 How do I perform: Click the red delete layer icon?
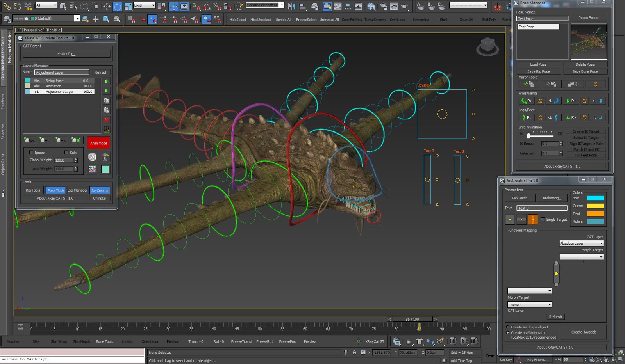[106, 120]
